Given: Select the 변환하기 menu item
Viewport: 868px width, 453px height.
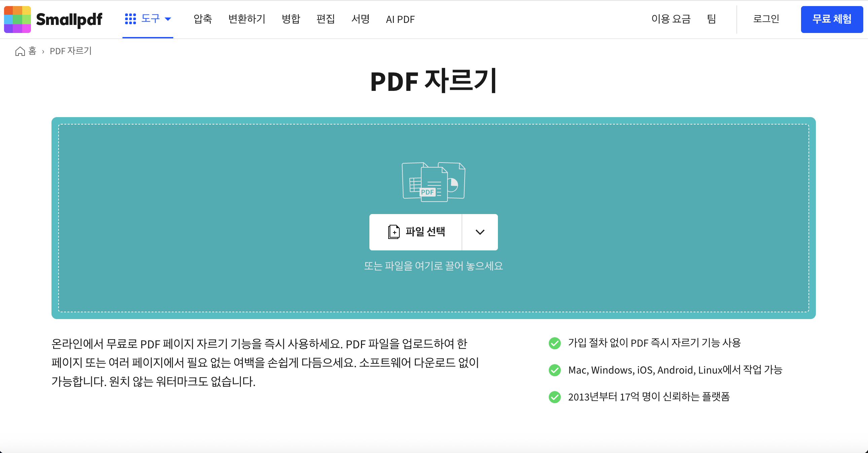Looking at the screenshot, I should tap(247, 19).
